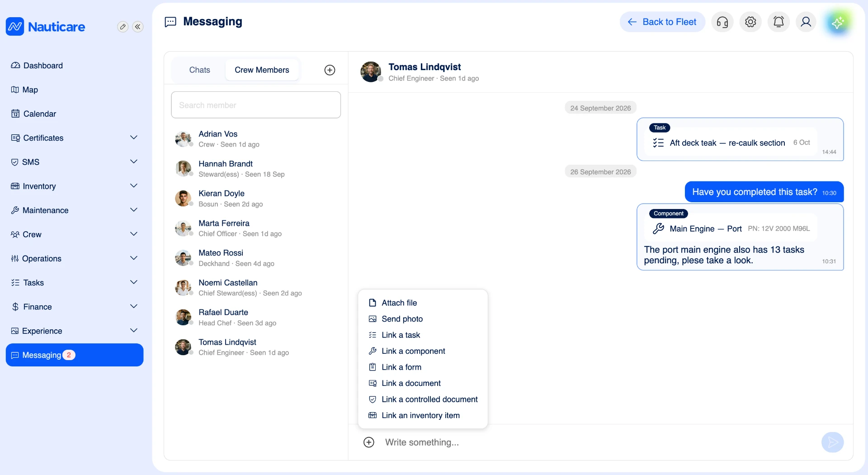Click the Nauticare logo icon

(x=15, y=27)
